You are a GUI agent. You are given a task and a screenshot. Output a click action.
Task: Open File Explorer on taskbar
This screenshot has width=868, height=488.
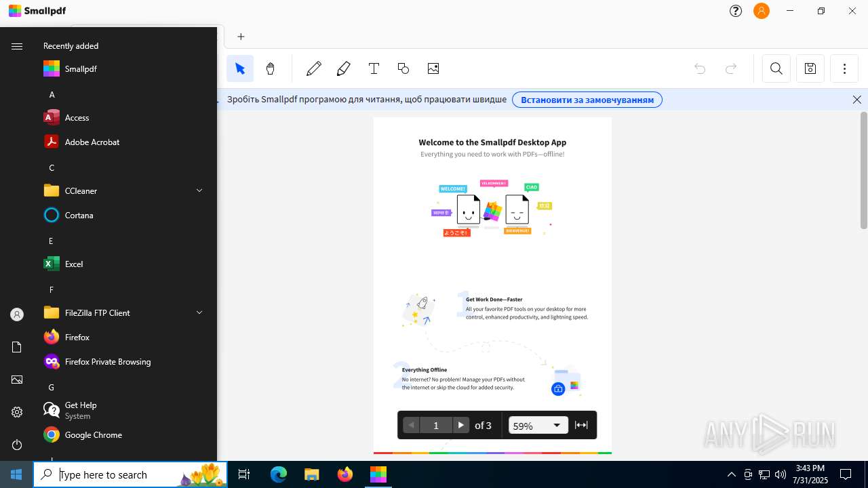[x=311, y=474]
